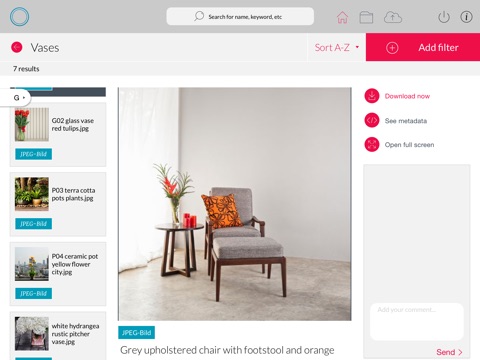
Task: Click the power logout icon
Action: click(444, 17)
